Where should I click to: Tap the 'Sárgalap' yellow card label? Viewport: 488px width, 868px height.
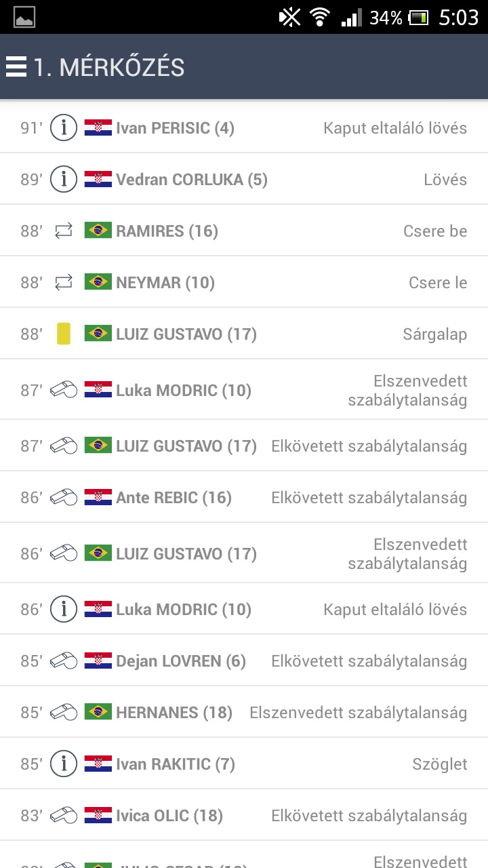(x=434, y=334)
